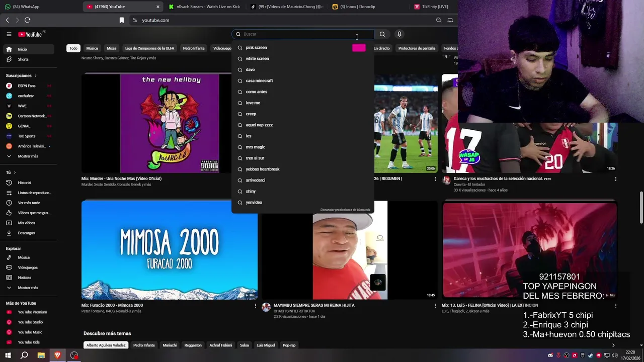Select the Alberto Aguilera Valadez topic chip
This screenshot has height=362, width=644.
point(106,345)
